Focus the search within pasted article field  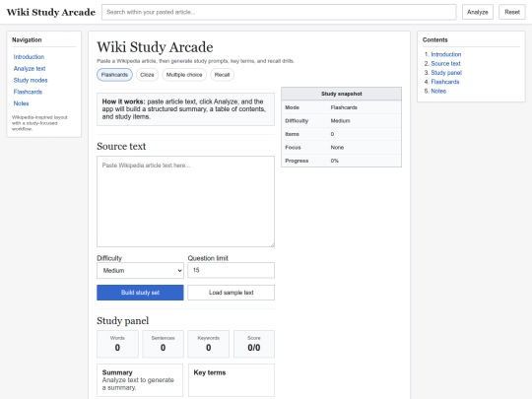[x=279, y=12]
